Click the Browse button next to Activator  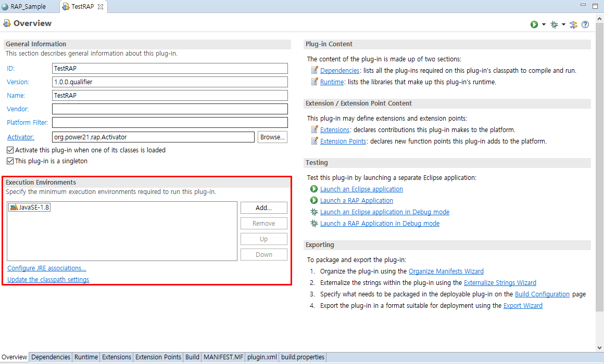pos(272,137)
